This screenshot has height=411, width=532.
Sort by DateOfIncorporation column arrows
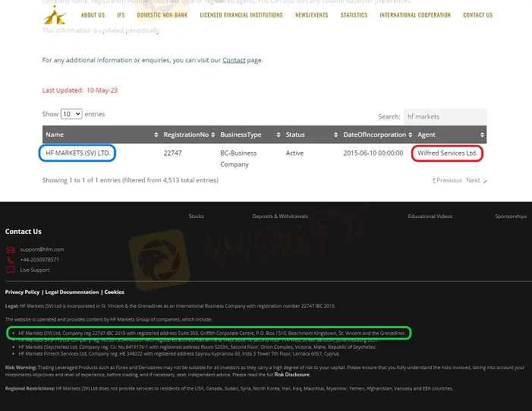coord(411,135)
